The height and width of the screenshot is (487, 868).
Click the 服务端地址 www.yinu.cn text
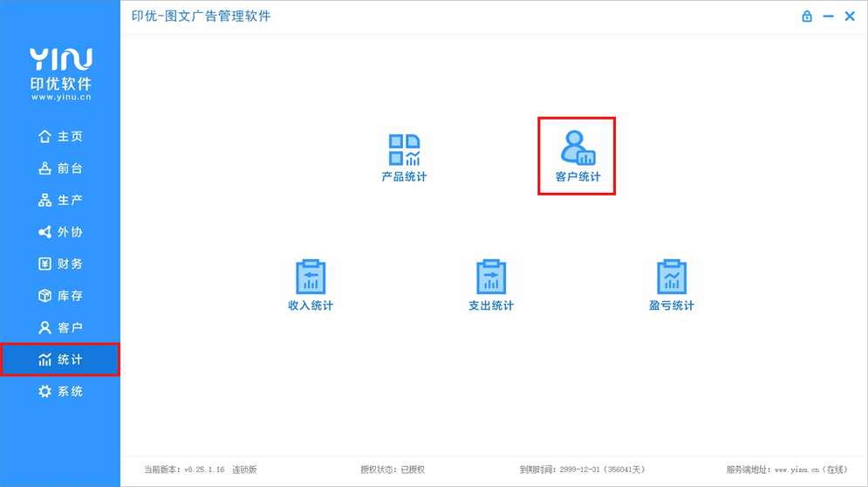click(787, 470)
